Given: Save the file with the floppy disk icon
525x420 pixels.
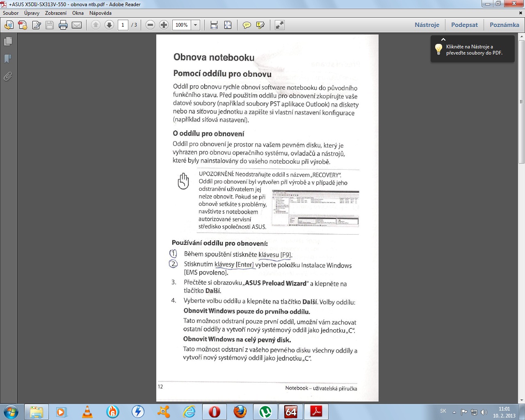Looking at the screenshot, I should pyautogui.click(x=50, y=25).
